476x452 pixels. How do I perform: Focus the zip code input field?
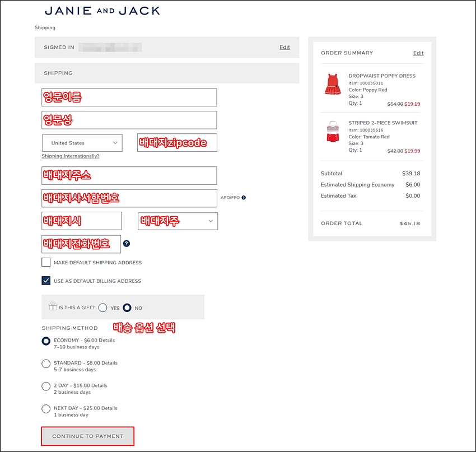(178, 143)
